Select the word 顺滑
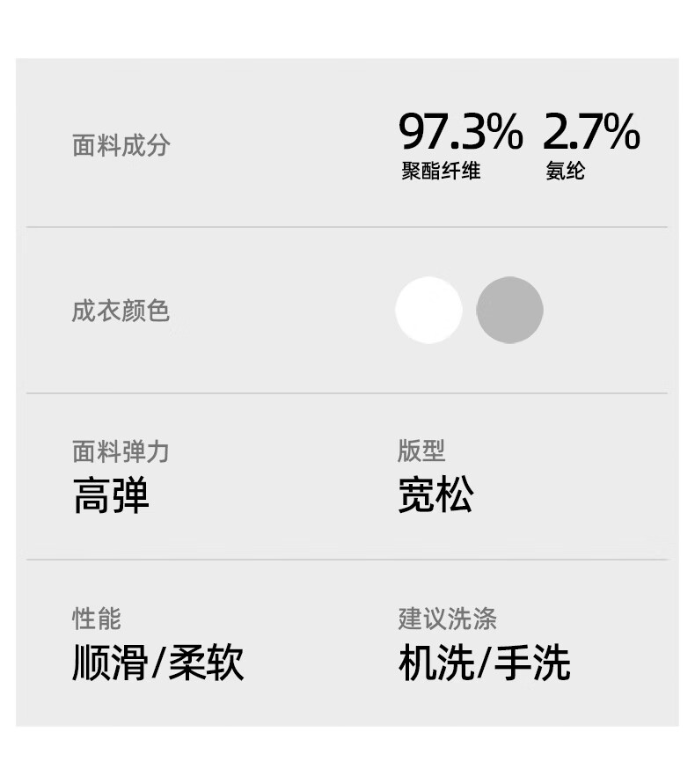Image resolution: width=695 pixels, height=784 pixels. [x=110, y=663]
